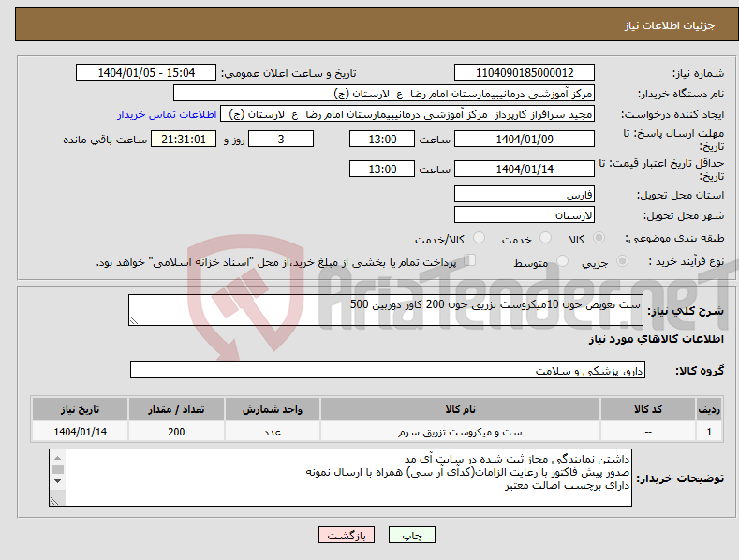Choose the جزیی purchase type radio

pyautogui.click(x=622, y=260)
